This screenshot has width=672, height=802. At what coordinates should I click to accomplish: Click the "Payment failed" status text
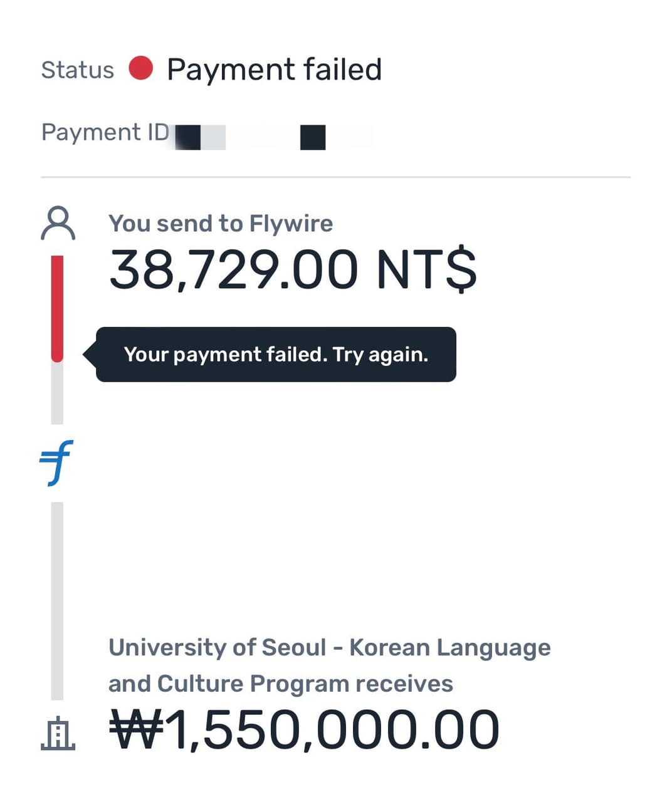coord(274,70)
